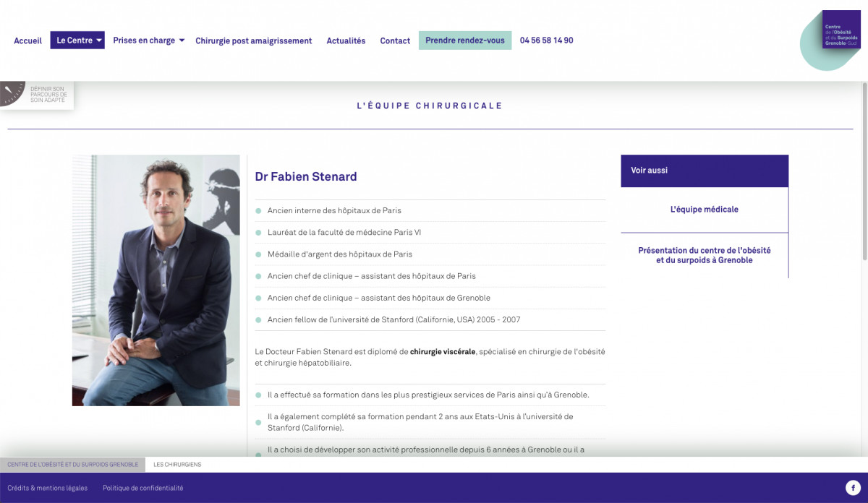Click the 'Ancien fellow de l'université de Stanford' line

393,319
